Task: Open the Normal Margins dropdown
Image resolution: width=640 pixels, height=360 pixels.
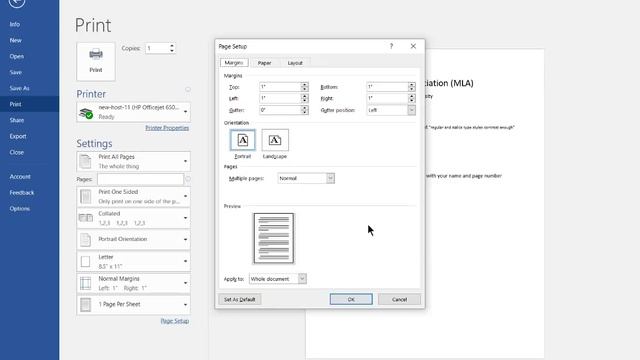Action: (133, 283)
